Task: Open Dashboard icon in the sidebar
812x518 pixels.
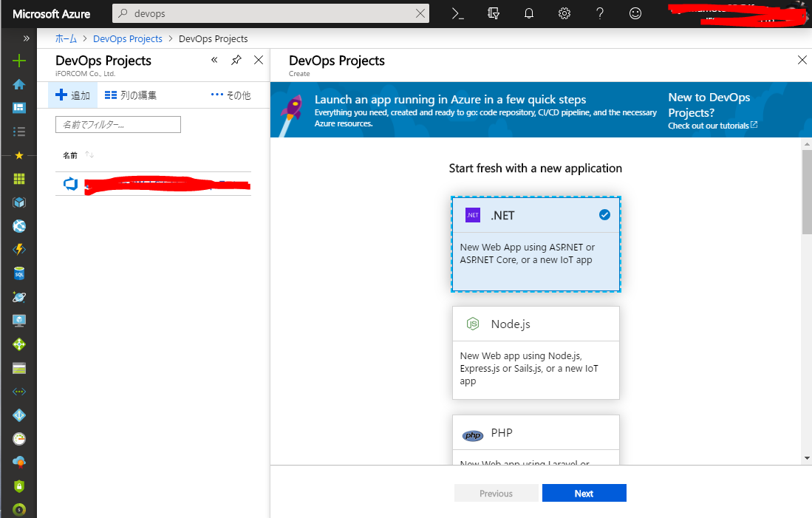Action: (x=19, y=108)
